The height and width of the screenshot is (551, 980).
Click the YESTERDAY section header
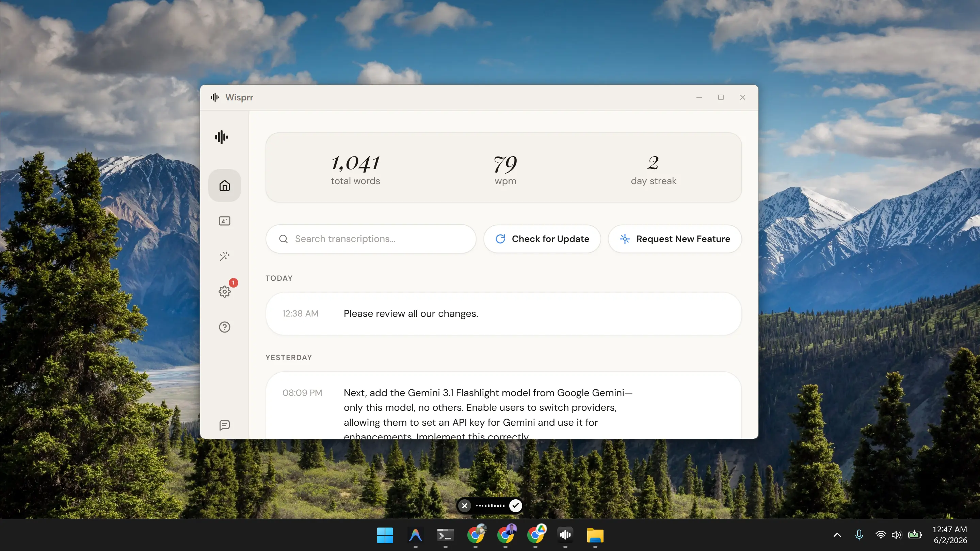click(x=289, y=357)
